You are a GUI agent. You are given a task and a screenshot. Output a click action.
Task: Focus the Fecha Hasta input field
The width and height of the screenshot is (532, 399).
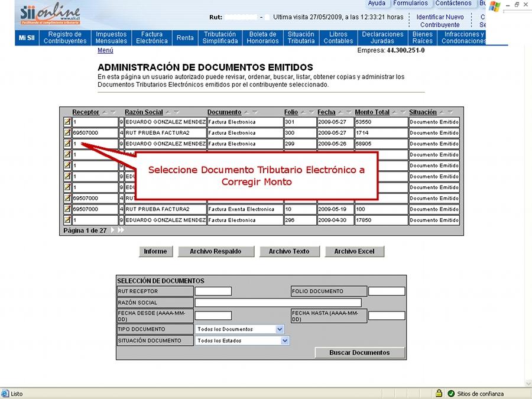coord(387,316)
